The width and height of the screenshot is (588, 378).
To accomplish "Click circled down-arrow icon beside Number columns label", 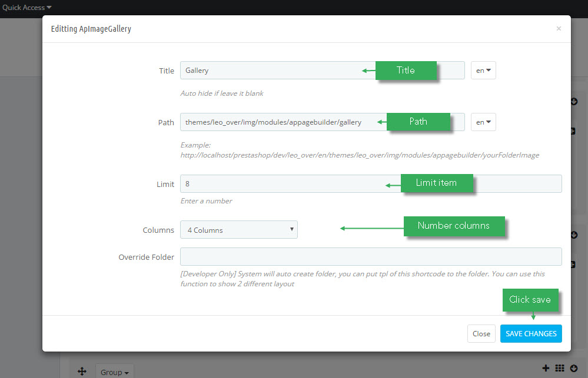I will coord(574,235).
